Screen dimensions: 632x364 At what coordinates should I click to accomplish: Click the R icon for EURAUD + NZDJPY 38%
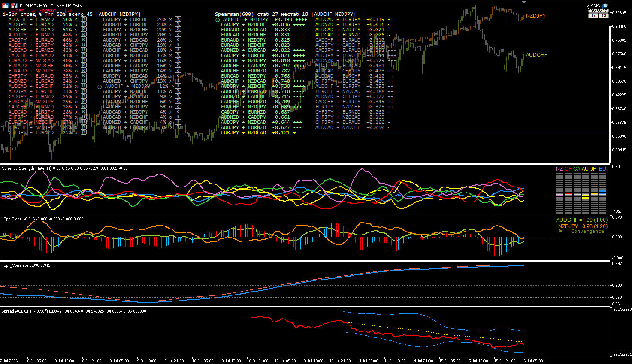click(84, 71)
